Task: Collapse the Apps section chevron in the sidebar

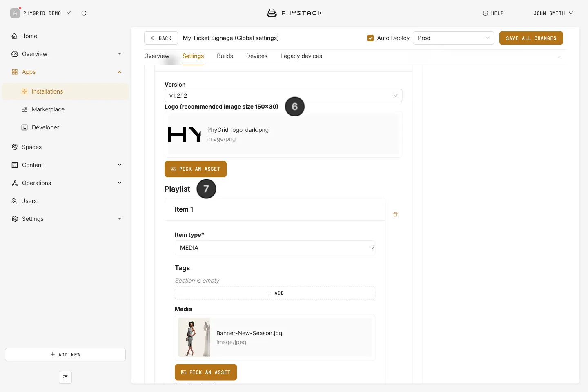Action: pos(120,72)
